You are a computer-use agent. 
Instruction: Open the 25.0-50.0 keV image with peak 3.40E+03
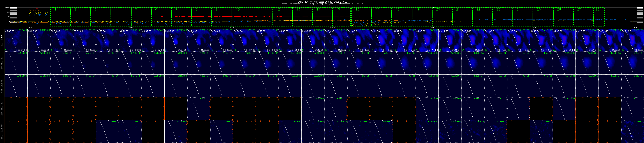199,108
